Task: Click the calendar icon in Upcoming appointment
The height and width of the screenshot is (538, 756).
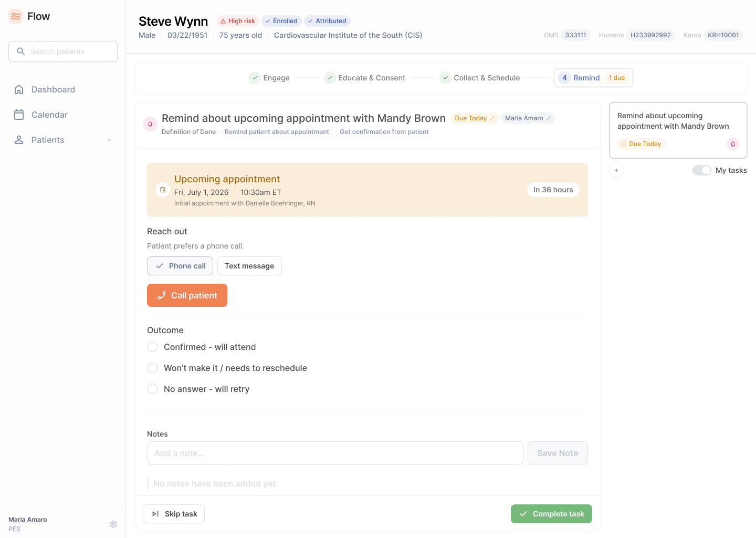Action: point(163,190)
